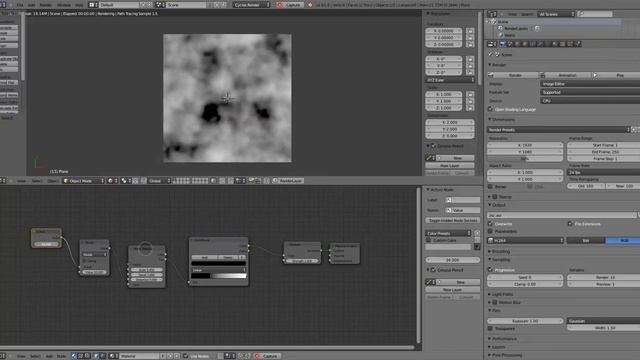Viewport: 640px width, 360px height.
Task: Click the Rotation X lock icon
Action: (470, 59)
